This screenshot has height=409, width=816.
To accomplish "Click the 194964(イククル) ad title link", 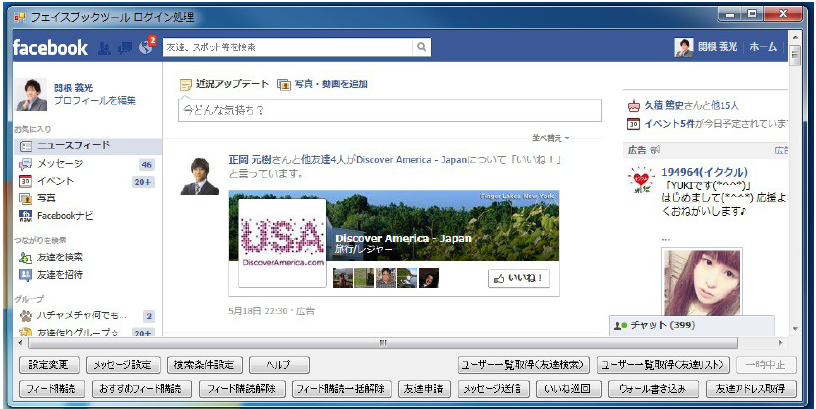I will (704, 172).
